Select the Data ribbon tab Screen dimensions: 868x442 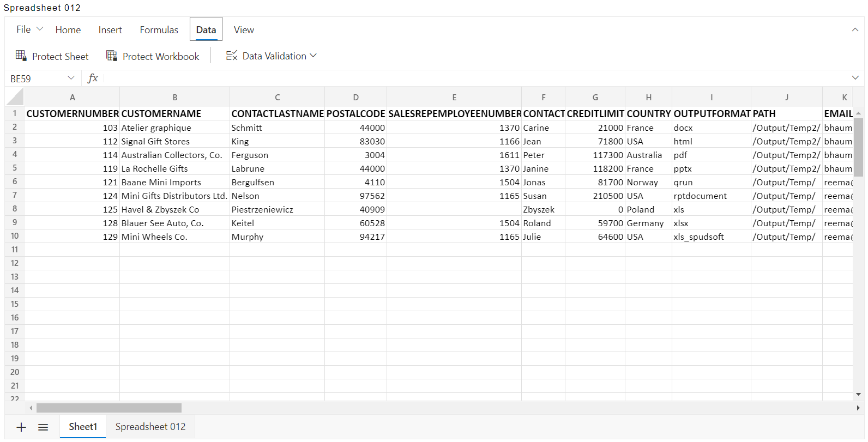point(206,29)
